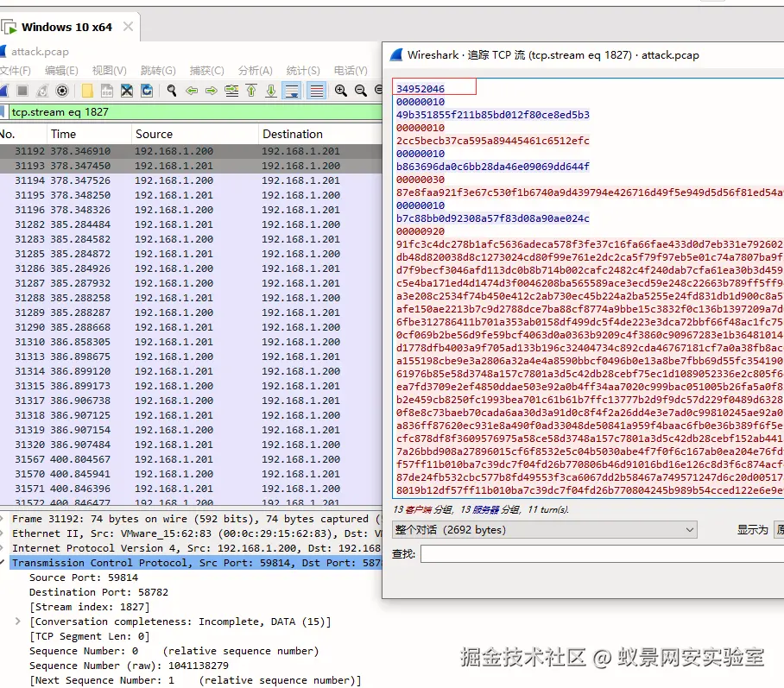
Task: Click the [Next Sequence Number: 1] line
Action: tap(195, 680)
